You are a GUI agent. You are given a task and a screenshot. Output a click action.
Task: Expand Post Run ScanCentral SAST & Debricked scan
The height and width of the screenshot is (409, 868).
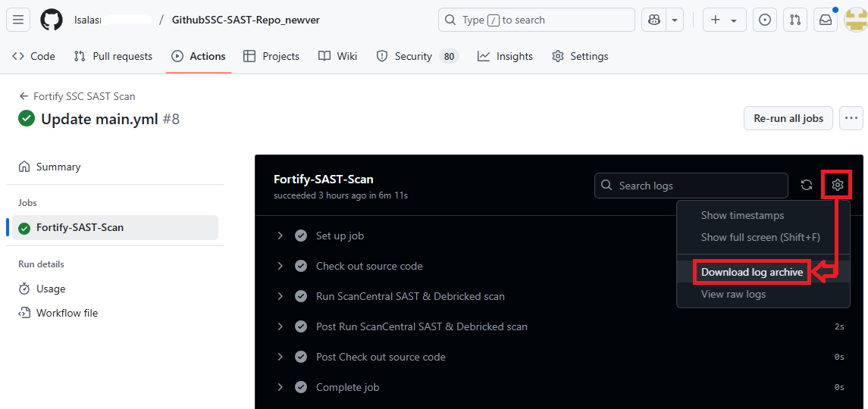click(x=280, y=326)
